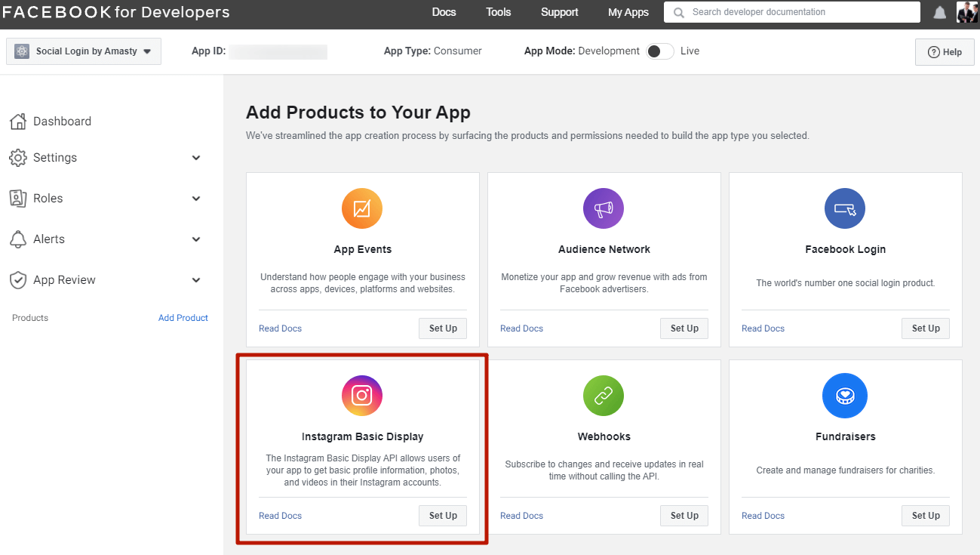Viewport: 980px width, 555px height.
Task: Expand the Alerts chevron in sidebar
Action: [x=196, y=239]
